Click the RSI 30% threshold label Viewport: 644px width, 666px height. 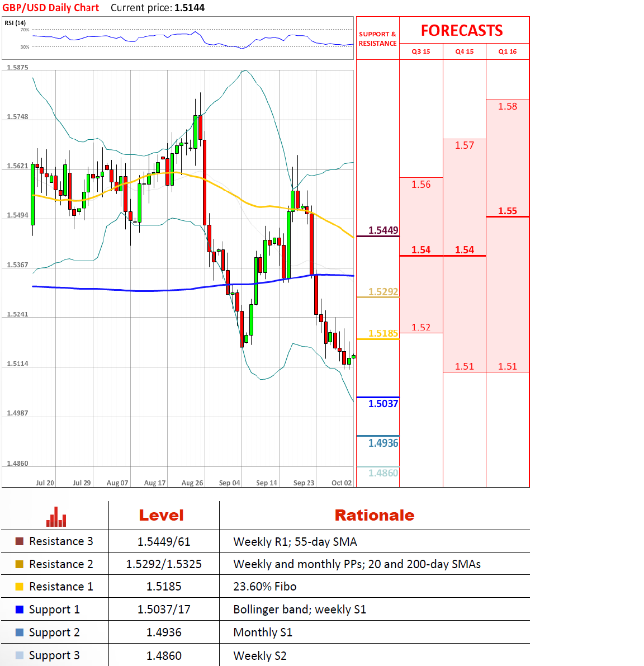point(25,47)
